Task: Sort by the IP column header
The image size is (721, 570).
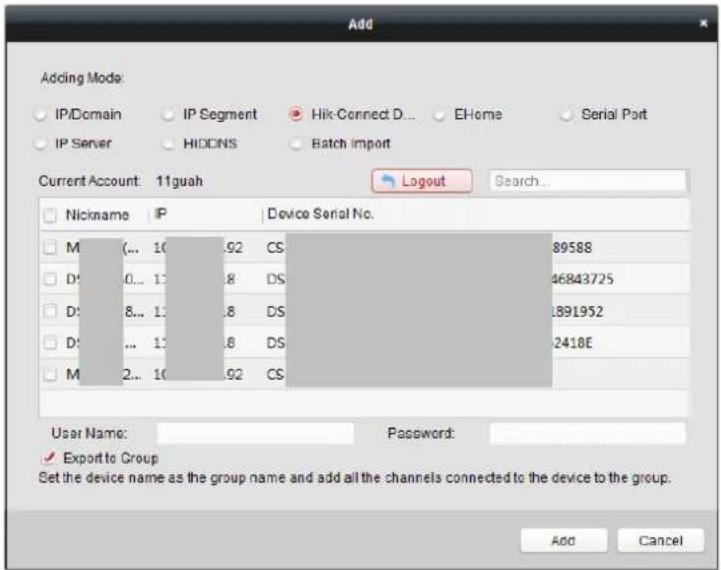Action: pos(160,214)
